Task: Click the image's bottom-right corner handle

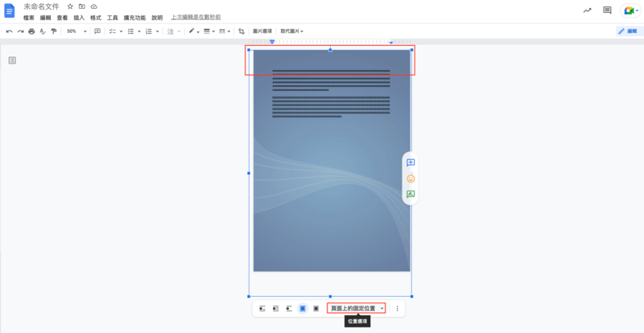Action: 411,297
